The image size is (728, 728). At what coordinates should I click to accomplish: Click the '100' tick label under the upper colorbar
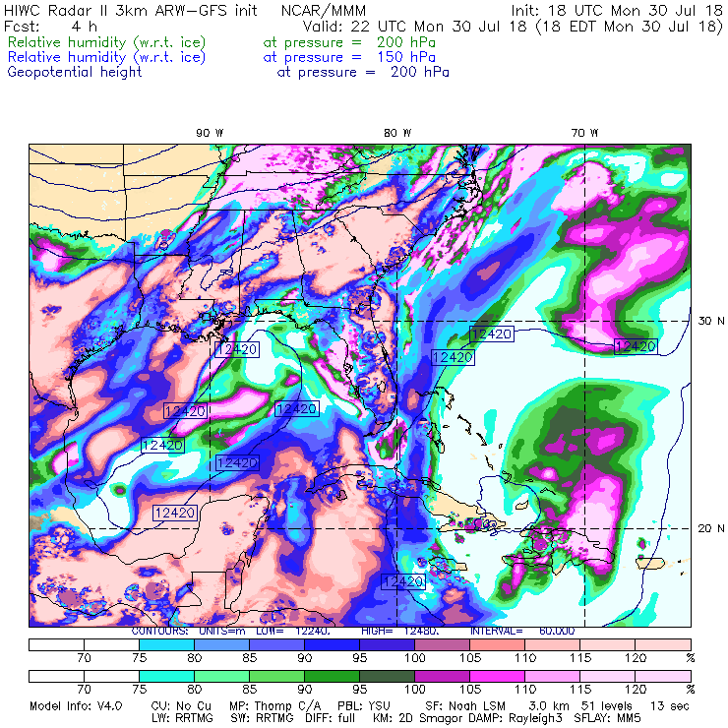coord(414,658)
